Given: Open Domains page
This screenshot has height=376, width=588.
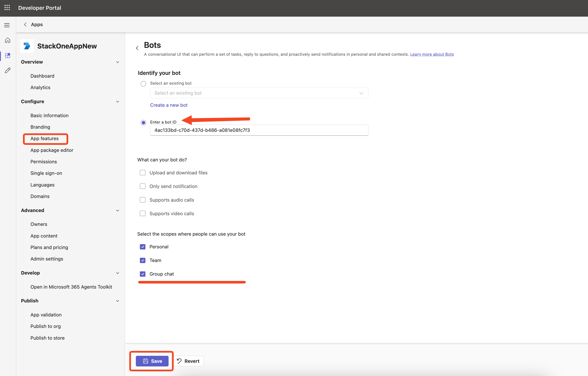Looking at the screenshot, I should point(40,197).
